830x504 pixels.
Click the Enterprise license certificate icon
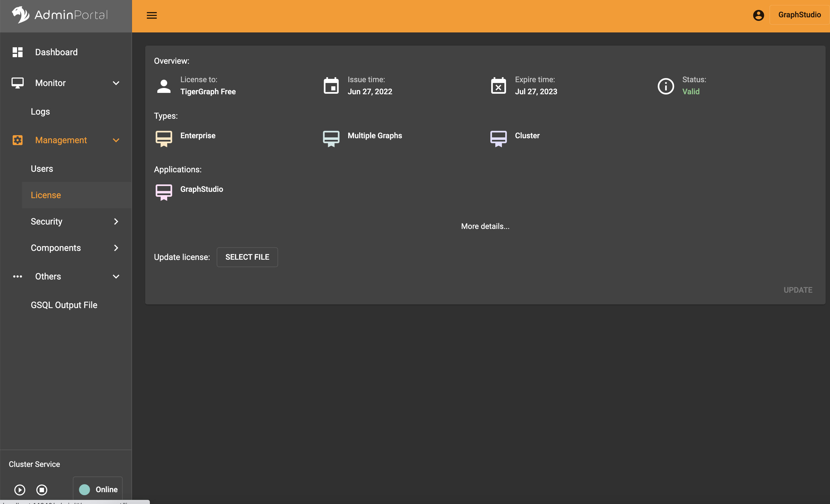click(x=164, y=139)
